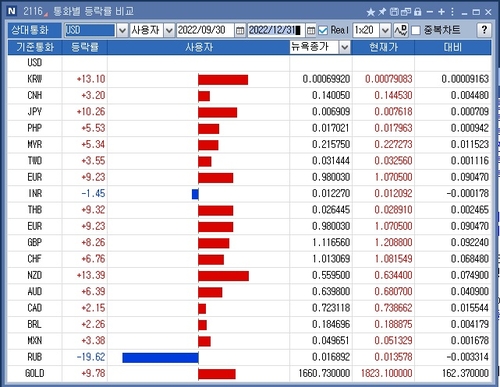Image resolution: width=500 pixels, height=387 pixels.
Task: Click the minus (shrink) icon in the title bar
Action: point(430,12)
